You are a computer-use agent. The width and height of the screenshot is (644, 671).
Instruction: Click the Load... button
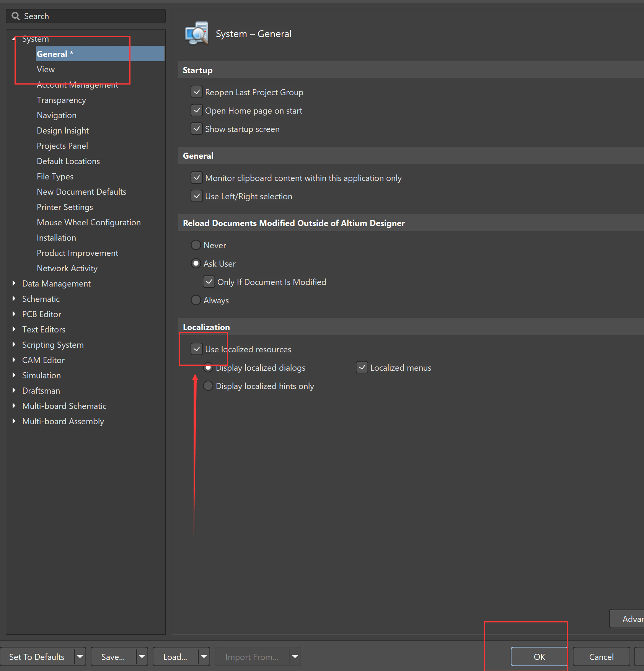pos(175,657)
